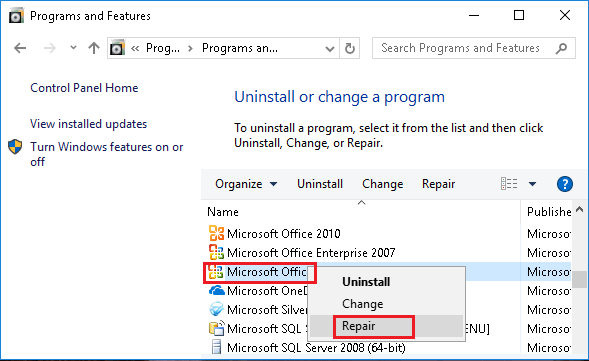Click the change view icon
The image size is (589, 361).
(x=509, y=184)
